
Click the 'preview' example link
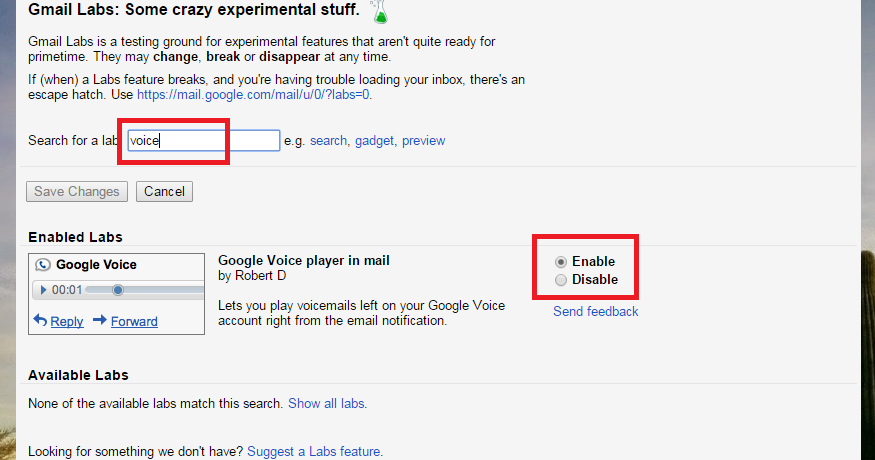click(x=424, y=141)
